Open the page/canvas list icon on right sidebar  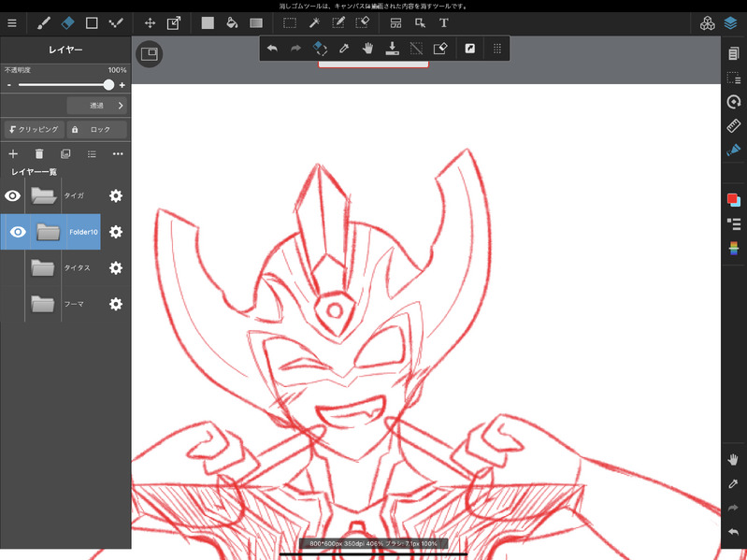click(734, 53)
